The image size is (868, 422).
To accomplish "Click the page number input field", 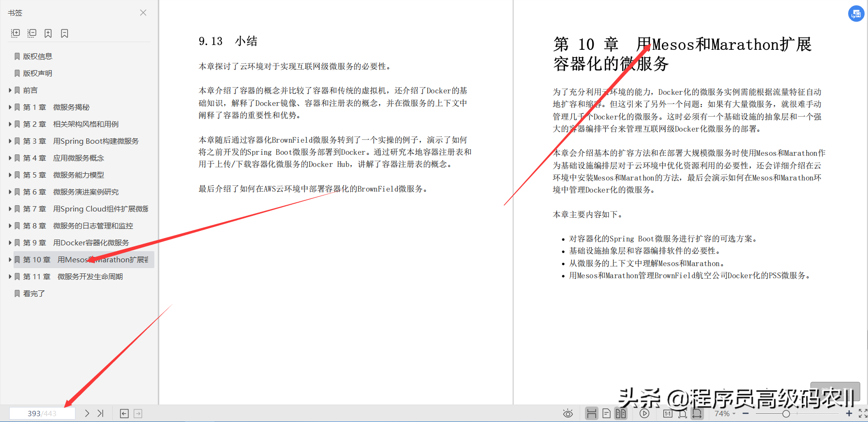I will (42, 413).
